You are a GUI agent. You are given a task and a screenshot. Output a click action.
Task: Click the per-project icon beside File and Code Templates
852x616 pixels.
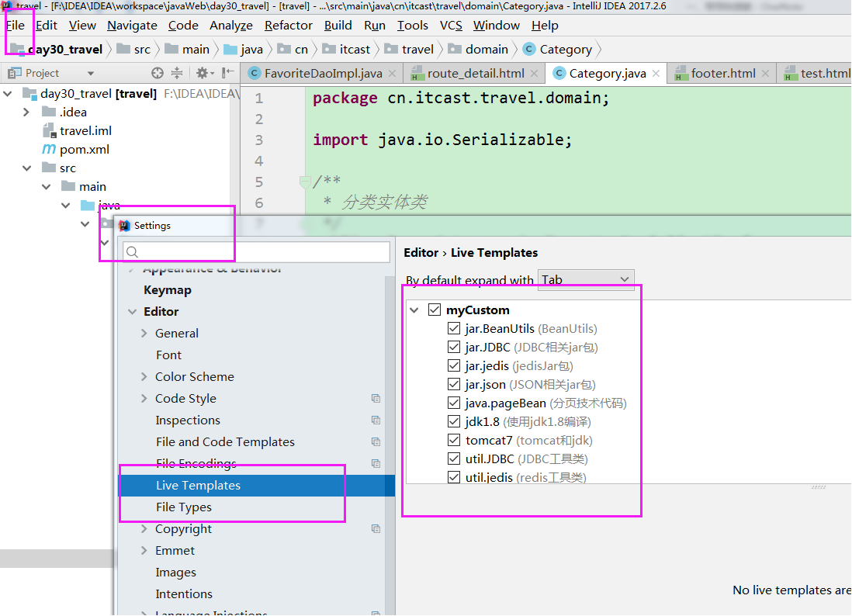[x=376, y=441]
